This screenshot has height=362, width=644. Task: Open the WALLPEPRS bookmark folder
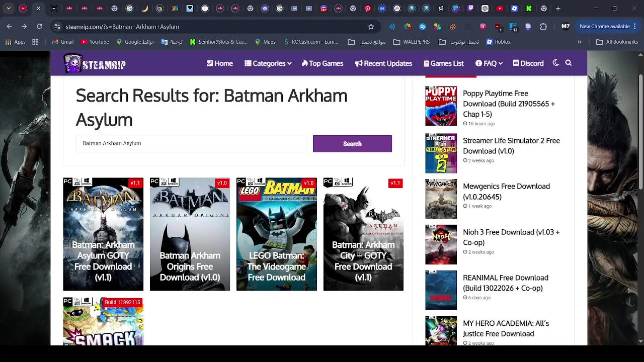[x=412, y=42]
